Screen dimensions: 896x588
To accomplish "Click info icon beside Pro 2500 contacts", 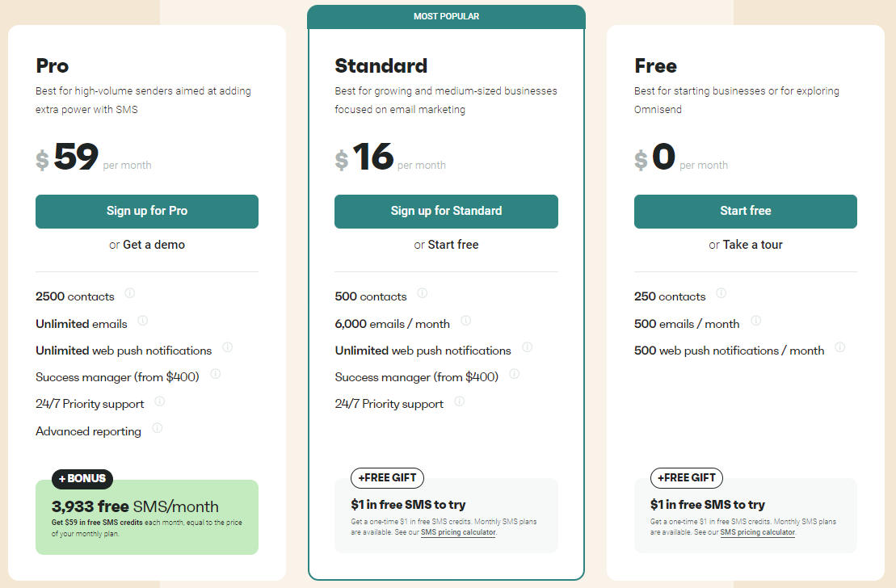I will pyautogui.click(x=129, y=294).
